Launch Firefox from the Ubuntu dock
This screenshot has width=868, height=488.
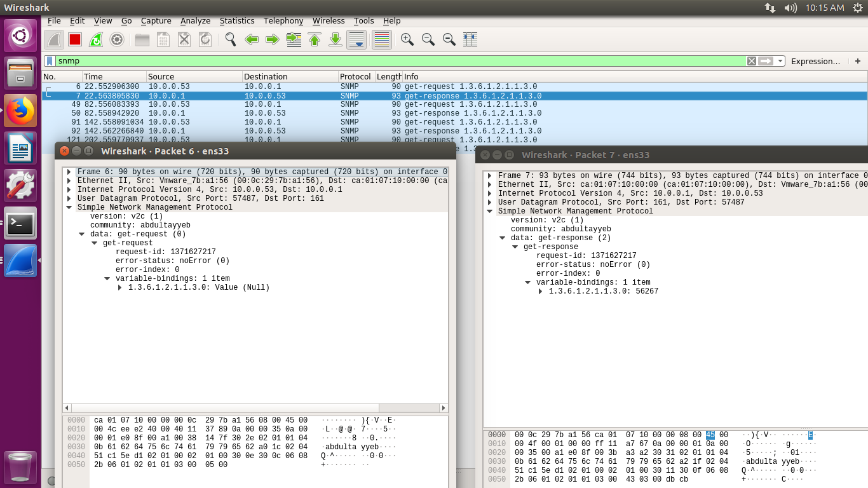click(x=20, y=111)
